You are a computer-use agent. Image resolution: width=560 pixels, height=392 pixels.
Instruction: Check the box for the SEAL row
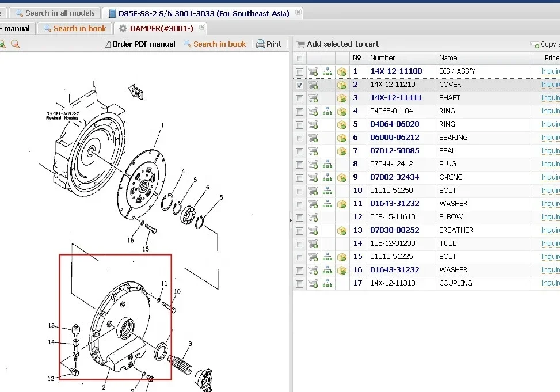(299, 151)
